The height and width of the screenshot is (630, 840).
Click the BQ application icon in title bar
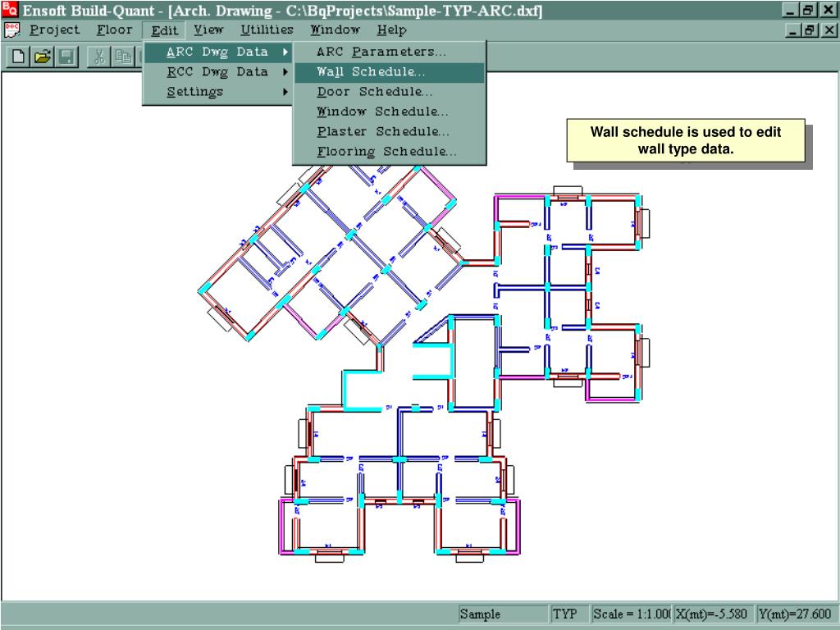[x=10, y=9]
